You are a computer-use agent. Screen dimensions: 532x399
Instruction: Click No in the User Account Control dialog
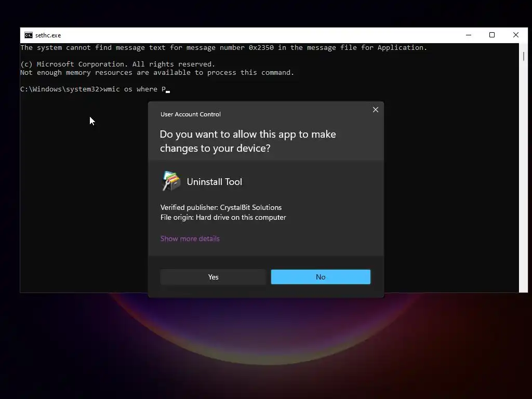pos(321,277)
